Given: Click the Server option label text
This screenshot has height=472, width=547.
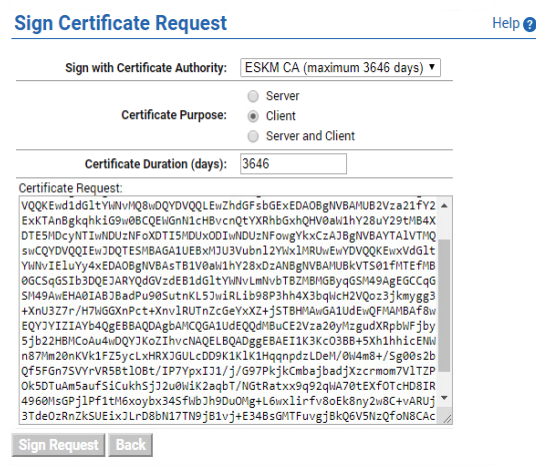Looking at the screenshot, I should (283, 96).
